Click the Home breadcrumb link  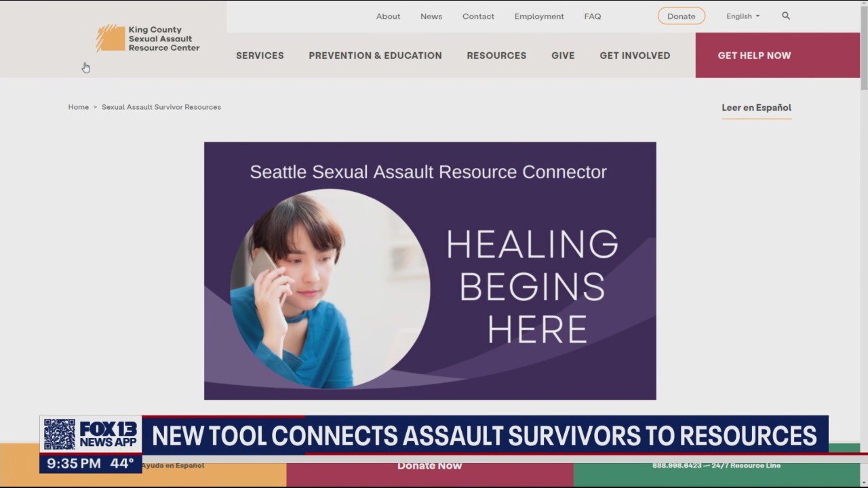[79, 107]
